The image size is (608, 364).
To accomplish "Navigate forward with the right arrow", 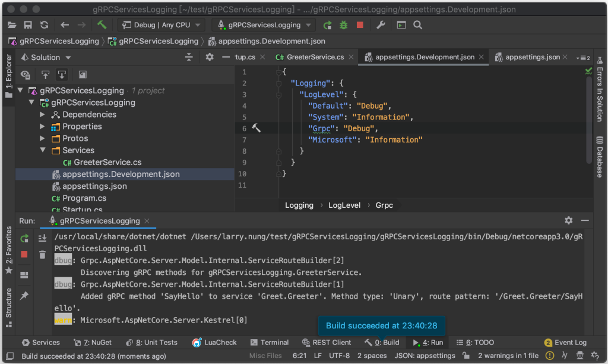I will tap(81, 25).
